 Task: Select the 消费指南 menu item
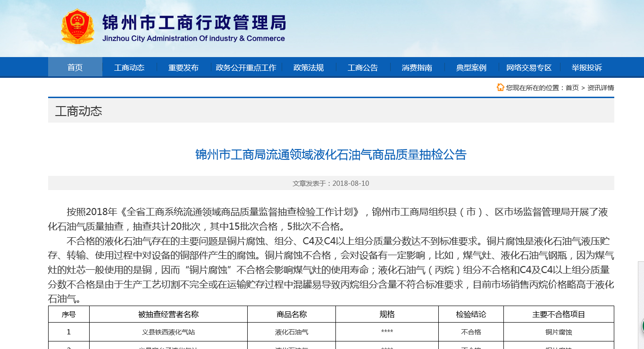[x=417, y=67]
